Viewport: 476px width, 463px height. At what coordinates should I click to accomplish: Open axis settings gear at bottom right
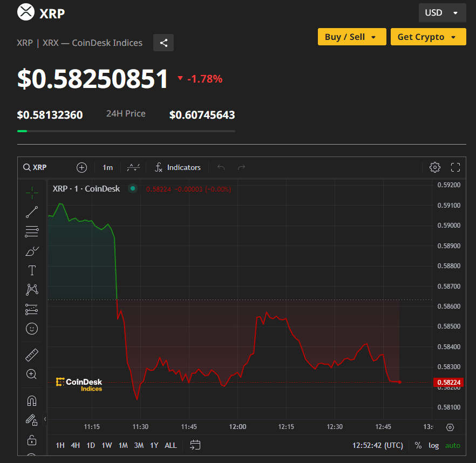(450, 427)
